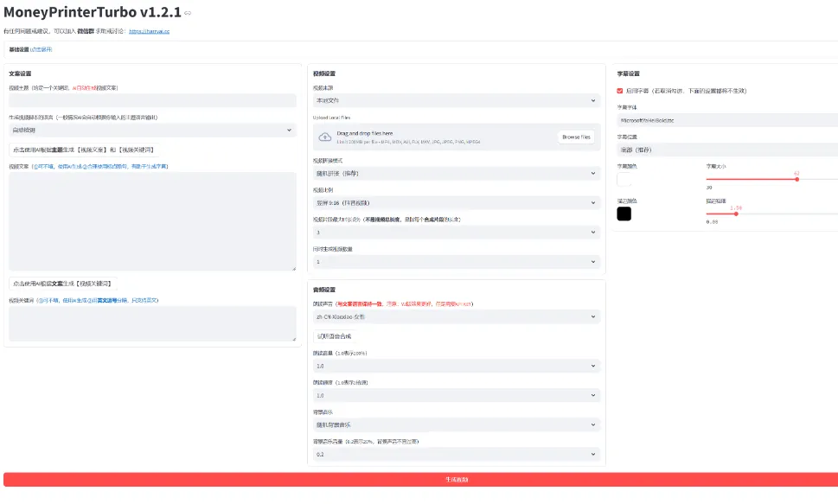Open the video source dropdown
The image size is (838, 504).
coord(456,100)
